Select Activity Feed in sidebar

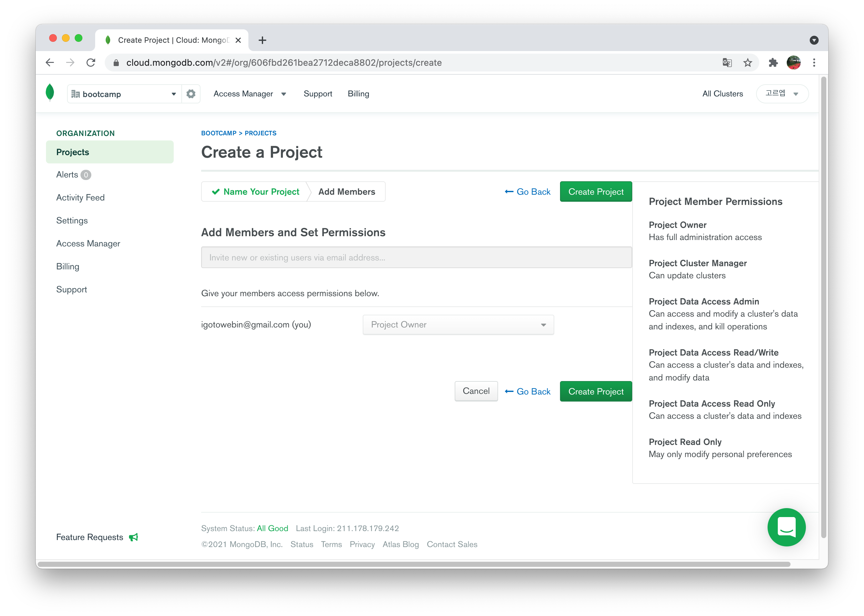[x=80, y=198]
